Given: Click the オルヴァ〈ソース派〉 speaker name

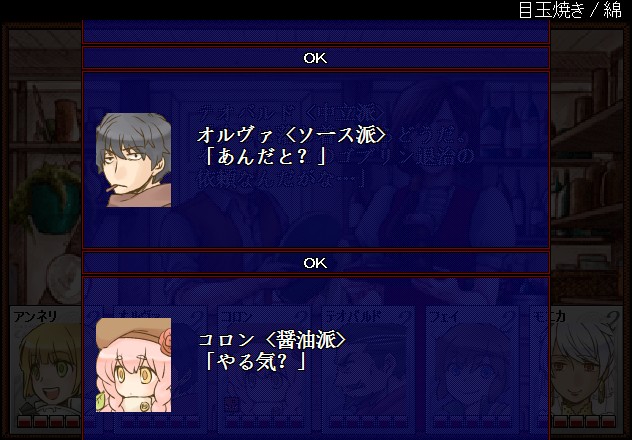Looking at the screenshot, I should coord(292,135).
